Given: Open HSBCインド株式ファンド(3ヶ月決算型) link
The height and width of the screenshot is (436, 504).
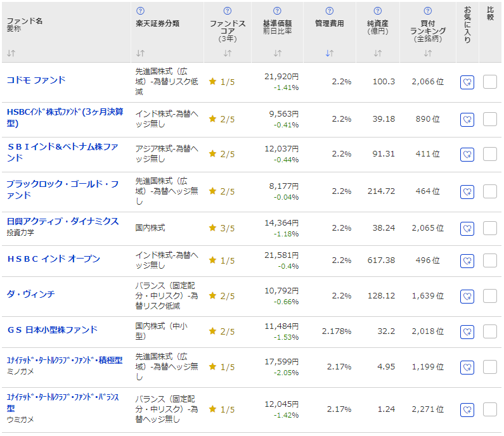Looking at the screenshot, I should click(x=65, y=118).
